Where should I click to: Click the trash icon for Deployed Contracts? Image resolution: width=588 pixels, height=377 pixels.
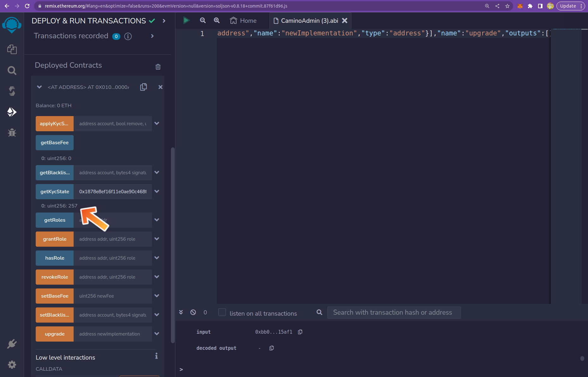click(x=158, y=67)
